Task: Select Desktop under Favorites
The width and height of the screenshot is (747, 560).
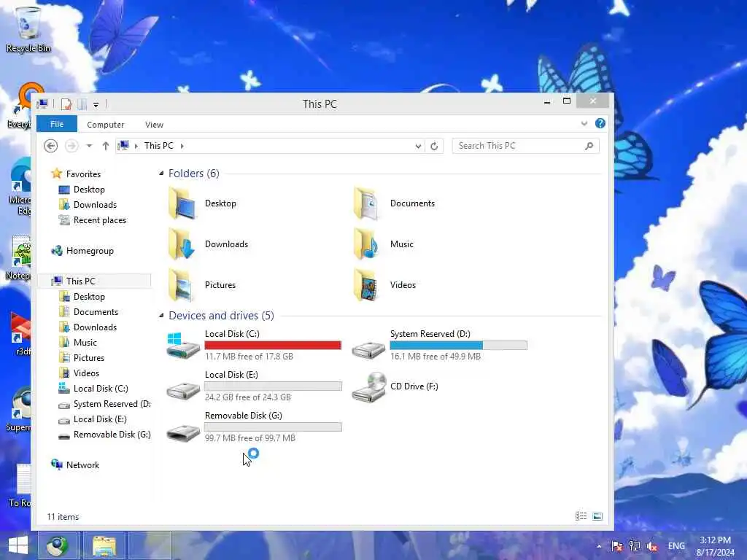Action: [x=89, y=190]
